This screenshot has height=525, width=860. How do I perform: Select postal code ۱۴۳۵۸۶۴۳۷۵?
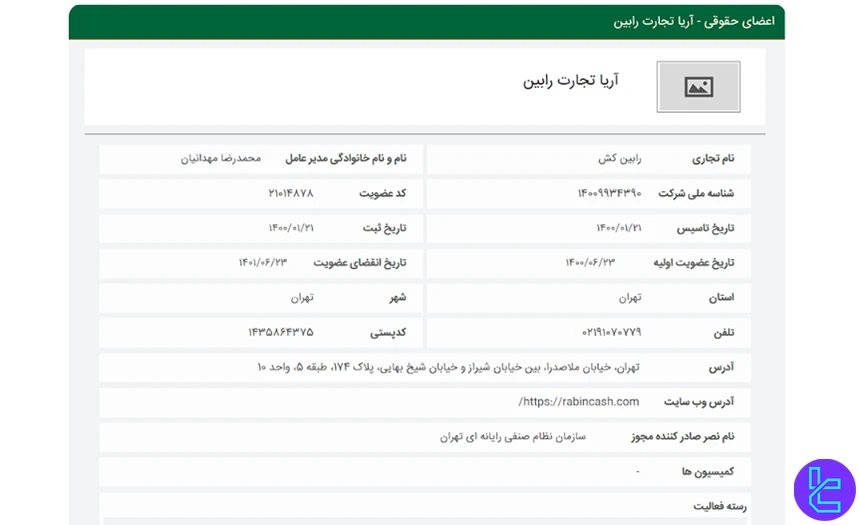coord(281,332)
